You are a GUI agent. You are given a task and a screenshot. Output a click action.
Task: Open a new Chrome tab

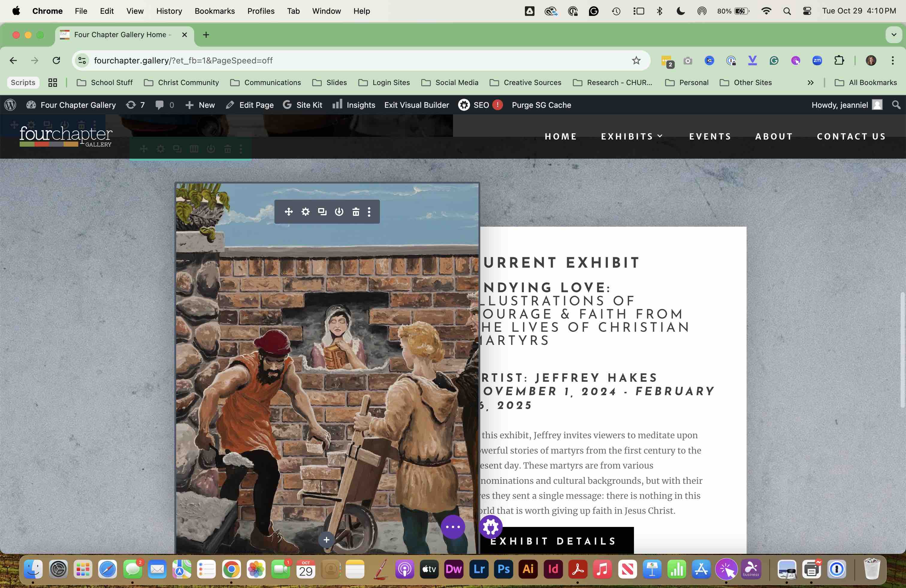click(x=206, y=35)
